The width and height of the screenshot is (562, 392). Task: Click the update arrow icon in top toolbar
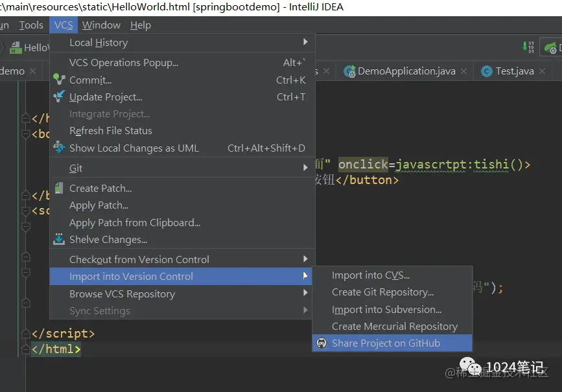coord(528,47)
